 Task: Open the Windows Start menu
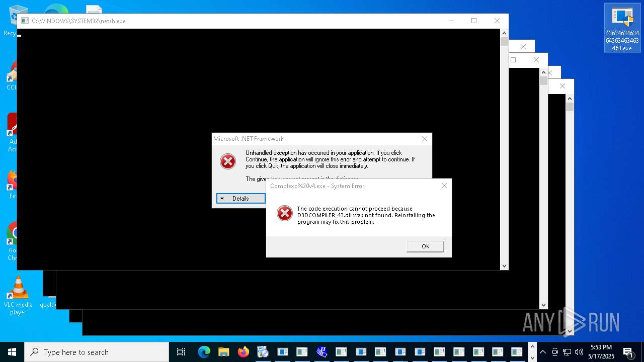(12, 352)
